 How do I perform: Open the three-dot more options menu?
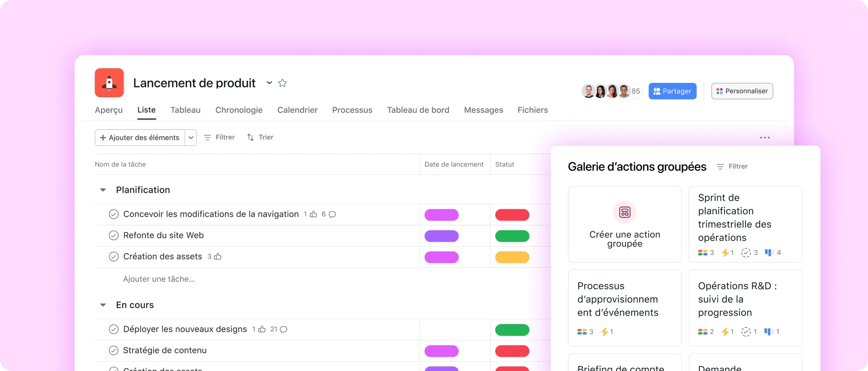[765, 138]
